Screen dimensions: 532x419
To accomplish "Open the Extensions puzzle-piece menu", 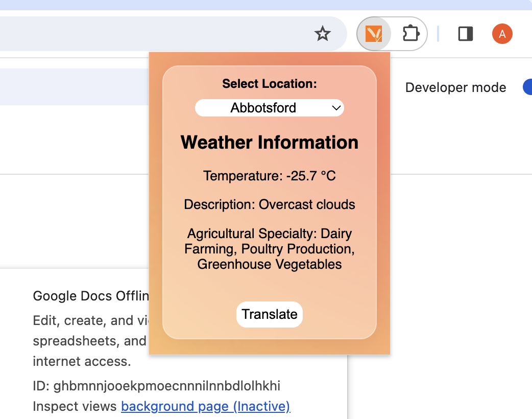I will 410,34.
